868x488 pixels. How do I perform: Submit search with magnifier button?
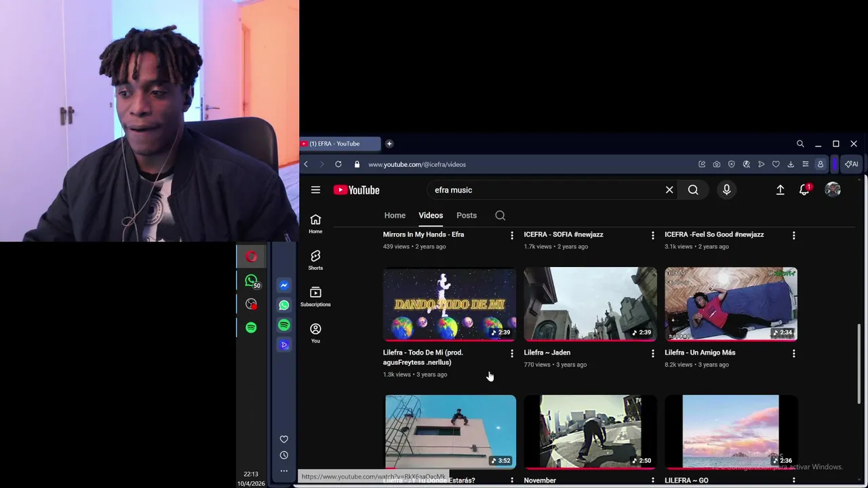click(693, 190)
